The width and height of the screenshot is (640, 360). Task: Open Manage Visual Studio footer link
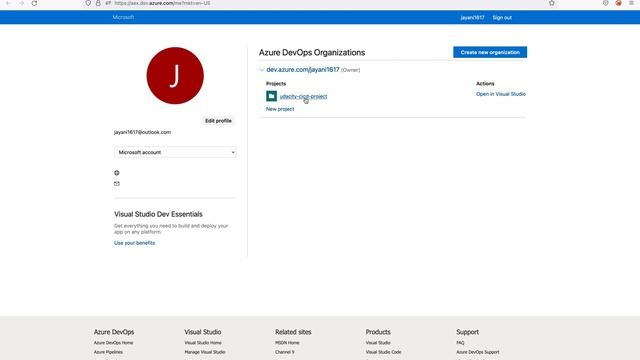[205, 352]
